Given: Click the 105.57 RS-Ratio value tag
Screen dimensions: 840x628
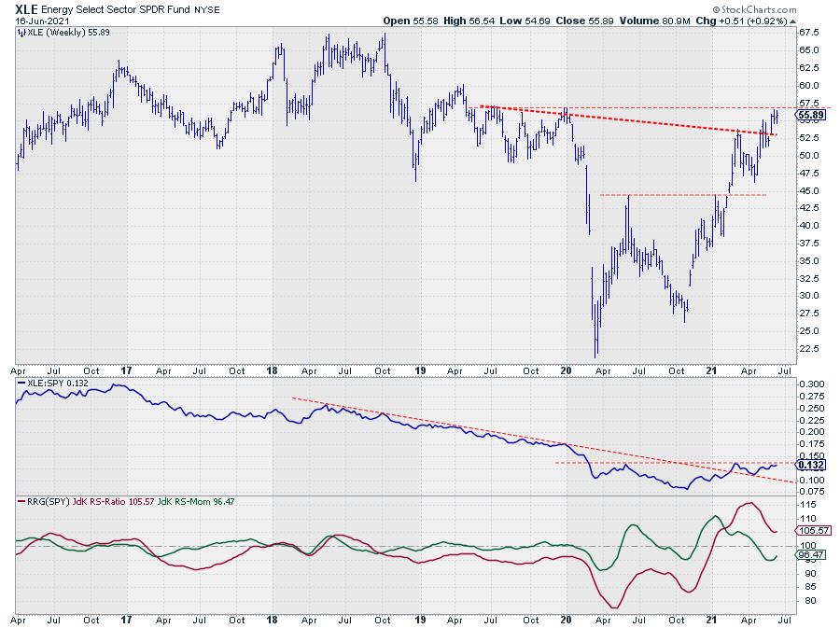Looking at the screenshot, I should pyautogui.click(x=807, y=530).
